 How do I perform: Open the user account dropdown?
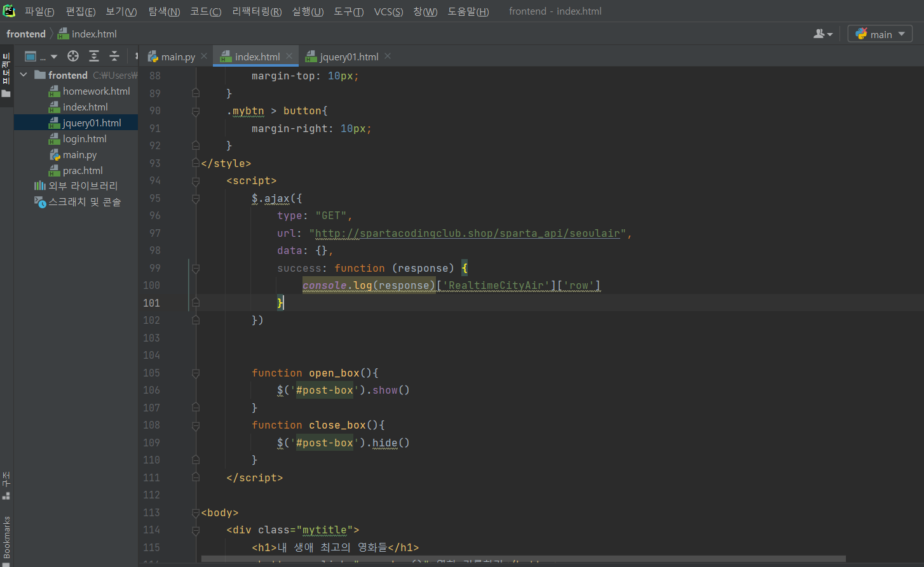click(x=823, y=34)
